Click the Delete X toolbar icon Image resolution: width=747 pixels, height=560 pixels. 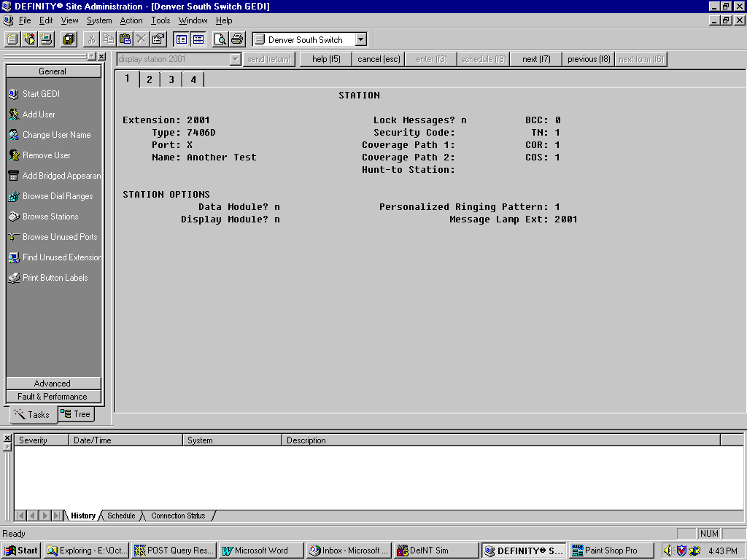(142, 39)
